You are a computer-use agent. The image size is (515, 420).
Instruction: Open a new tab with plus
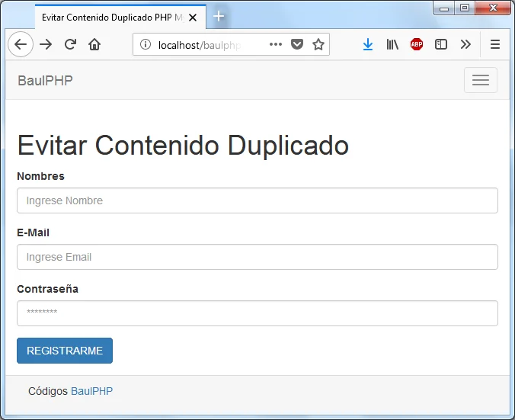pyautogui.click(x=219, y=16)
